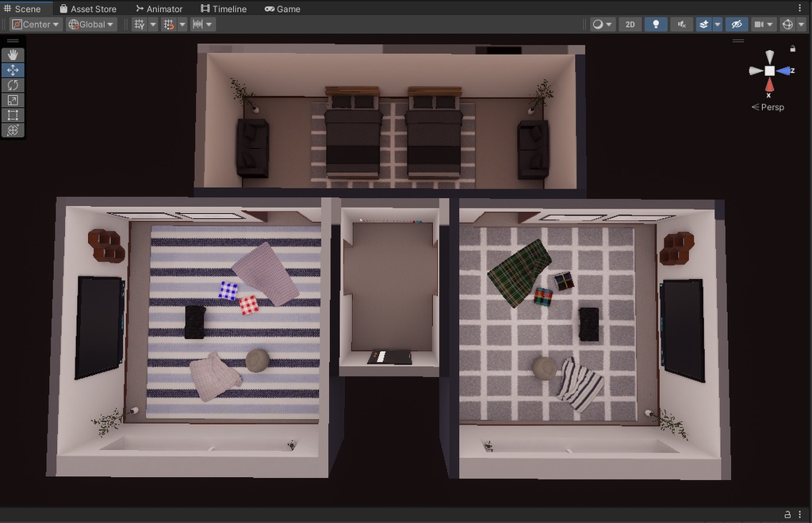The height and width of the screenshot is (523, 812).
Task: Disable scene lighting with the bulb toggle
Action: pos(655,24)
